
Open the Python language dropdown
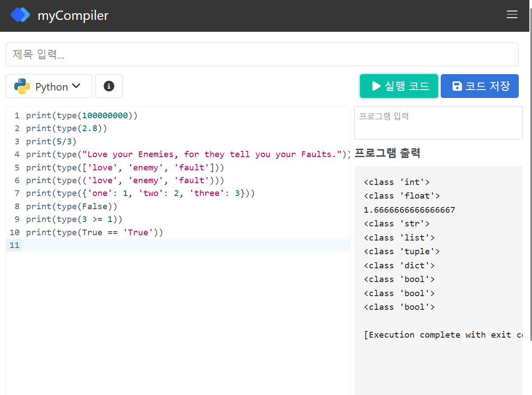coord(49,86)
